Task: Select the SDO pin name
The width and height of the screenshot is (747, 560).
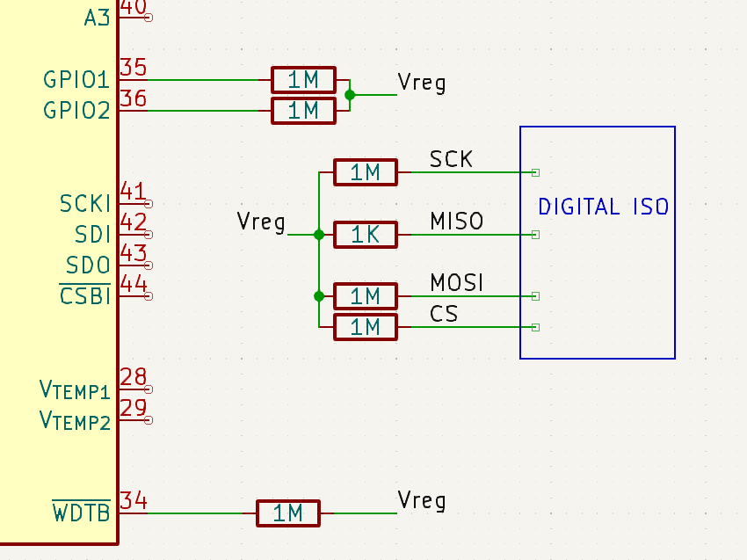Action: 88,265
